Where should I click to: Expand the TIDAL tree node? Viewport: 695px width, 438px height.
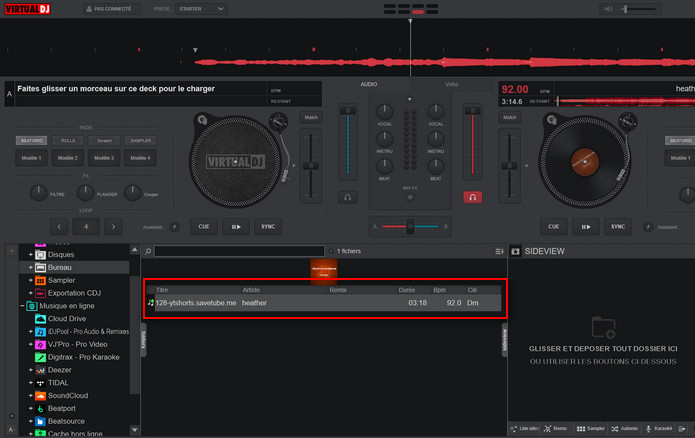click(31, 383)
